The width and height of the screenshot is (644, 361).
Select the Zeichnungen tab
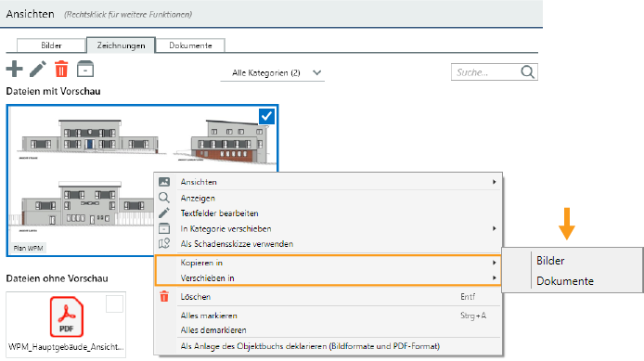(x=122, y=45)
